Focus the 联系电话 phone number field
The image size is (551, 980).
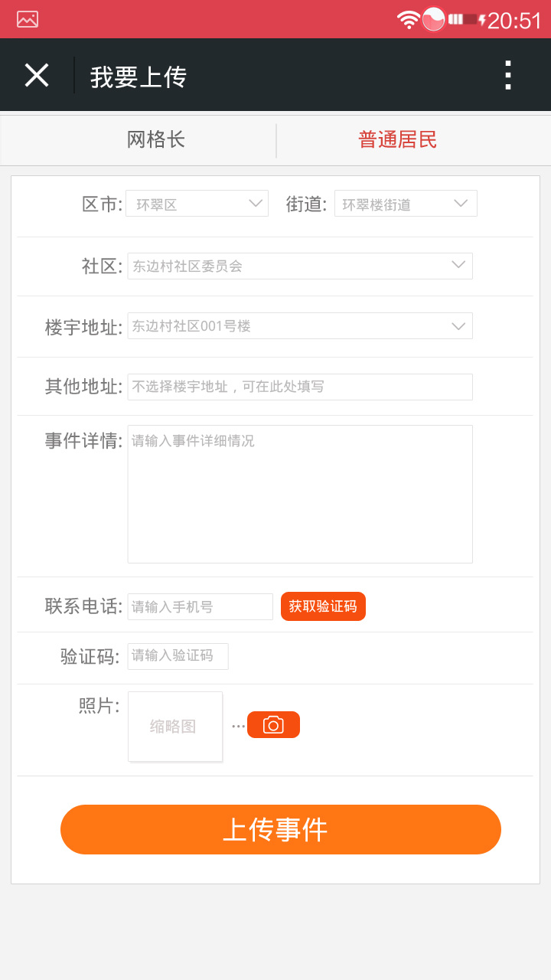tap(201, 606)
